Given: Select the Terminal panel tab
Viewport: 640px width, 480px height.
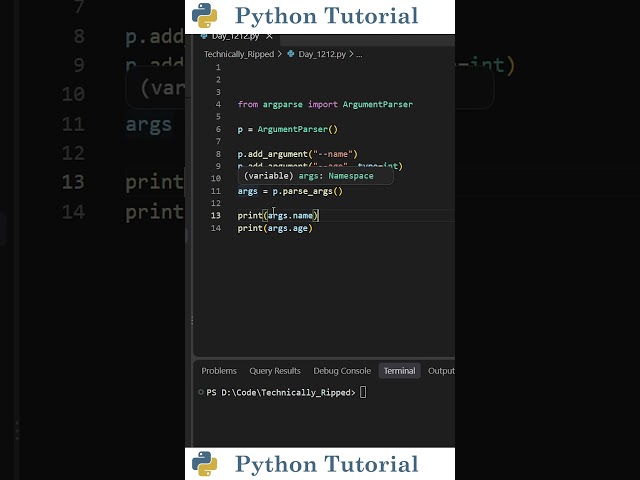Looking at the screenshot, I should click(x=399, y=371).
